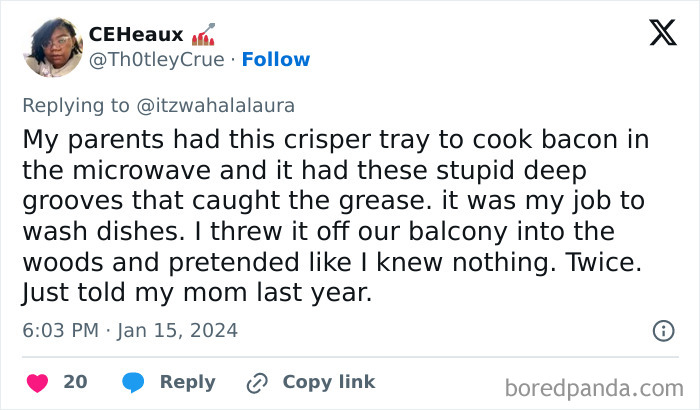Open the tweet info circle icon
The width and height of the screenshot is (700, 410).
click(x=662, y=330)
